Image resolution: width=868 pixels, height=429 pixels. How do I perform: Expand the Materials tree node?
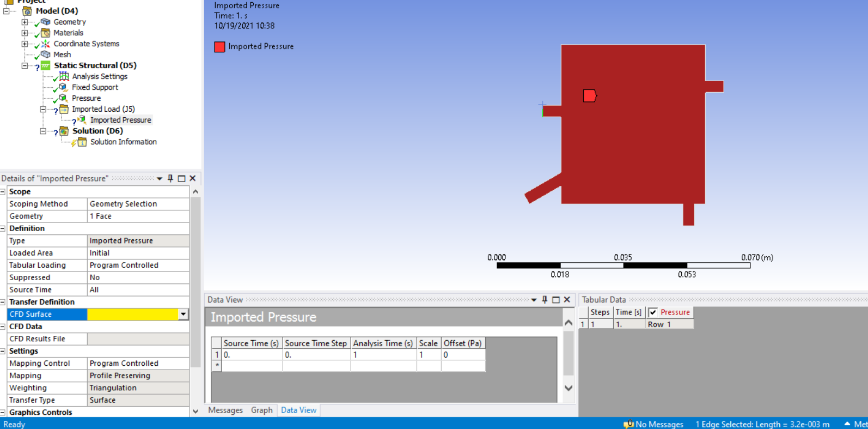[x=25, y=33]
